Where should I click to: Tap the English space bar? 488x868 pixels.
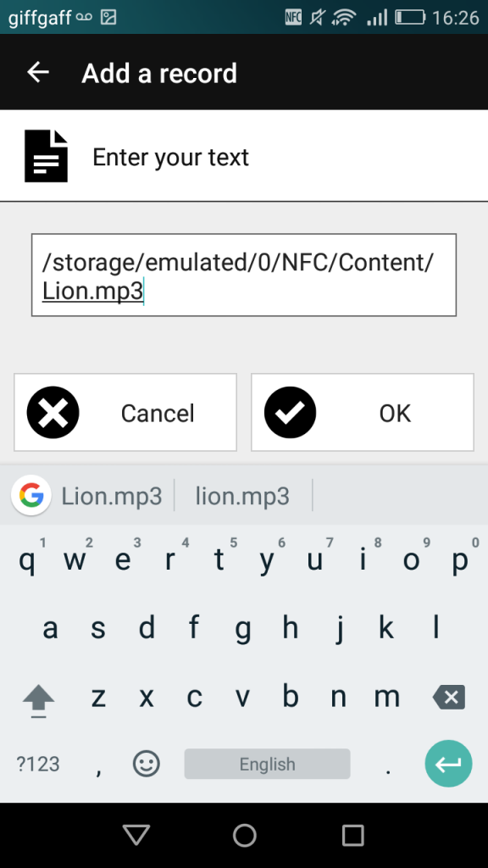267,764
